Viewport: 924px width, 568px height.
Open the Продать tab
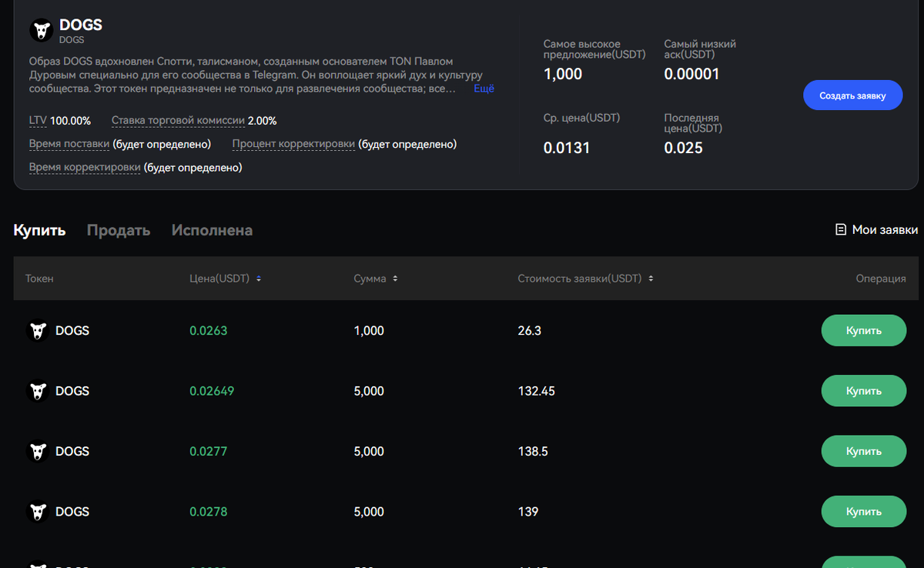(119, 230)
